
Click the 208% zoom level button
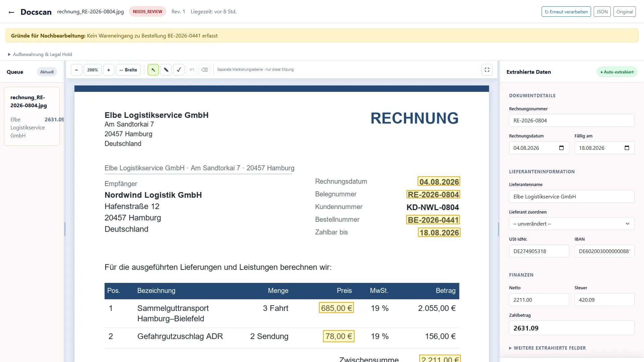[93, 70]
